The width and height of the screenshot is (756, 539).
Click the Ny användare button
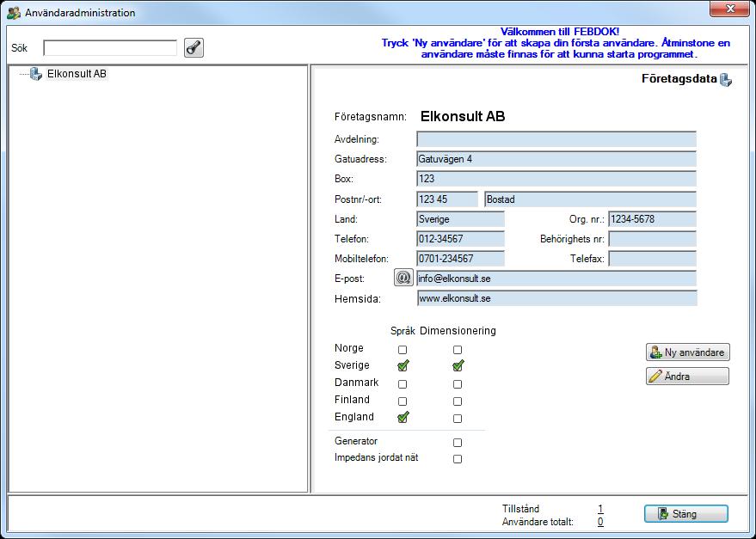click(x=687, y=352)
